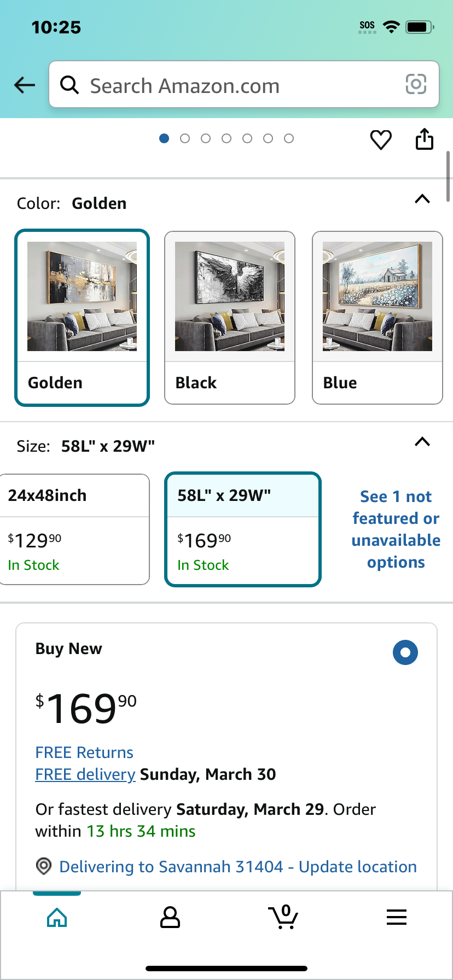Tap the share icon
Viewport: 453px width, 980px height.
(x=425, y=139)
